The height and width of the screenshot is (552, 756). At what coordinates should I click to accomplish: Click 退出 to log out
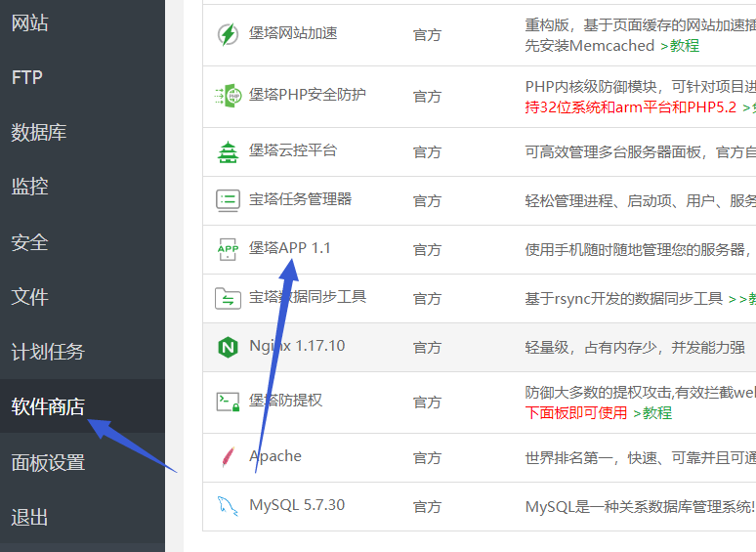pos(30,517)
